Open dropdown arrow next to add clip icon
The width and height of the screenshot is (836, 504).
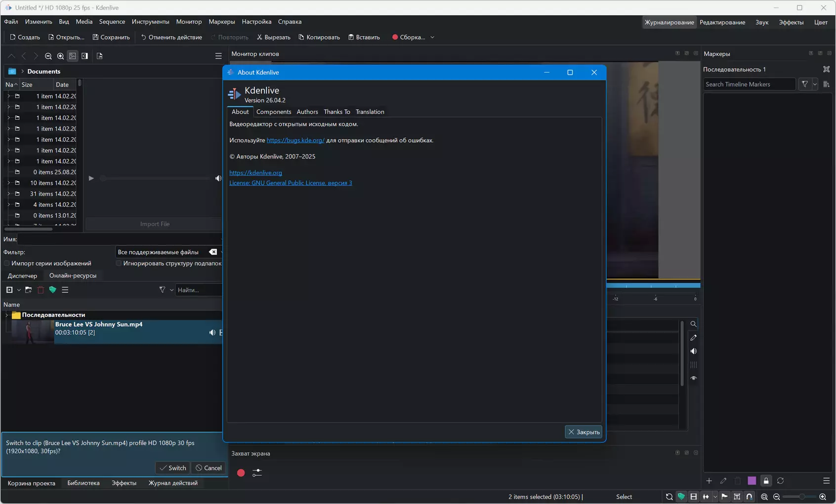19,290
